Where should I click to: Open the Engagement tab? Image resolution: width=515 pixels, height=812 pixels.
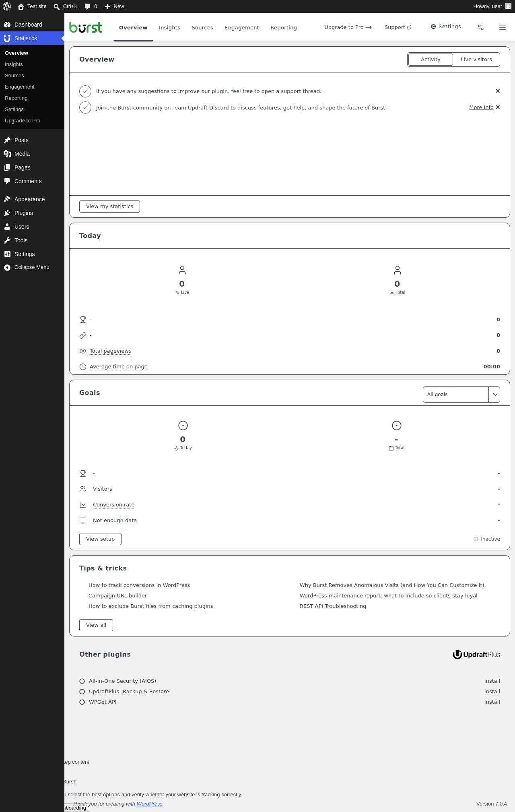point(242,27)
